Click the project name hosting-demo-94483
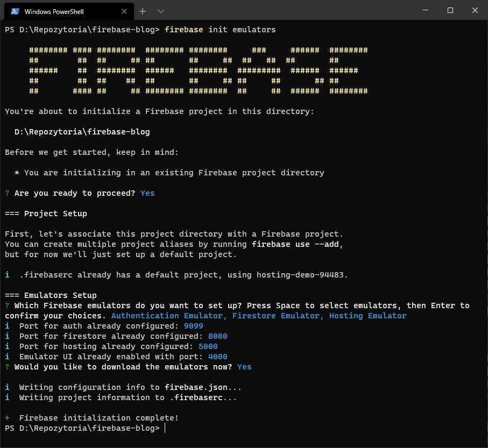This screenshot has width=488, height=448. click(301, 275)
